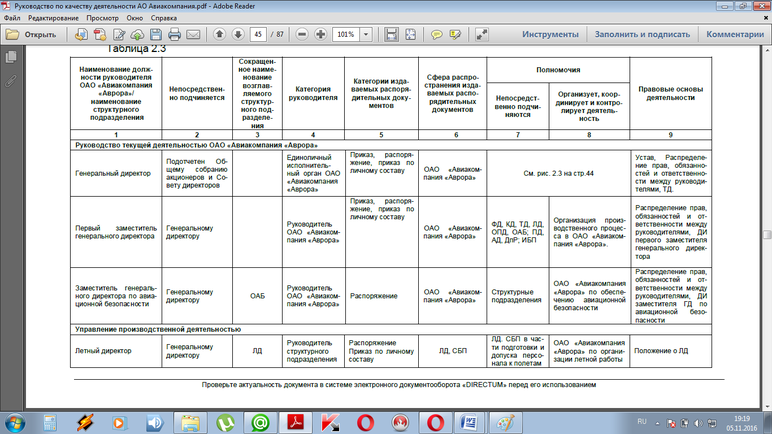Show attachments paperclip in the left sidebar
Viewport: 772px width, 434px height.
11,81
